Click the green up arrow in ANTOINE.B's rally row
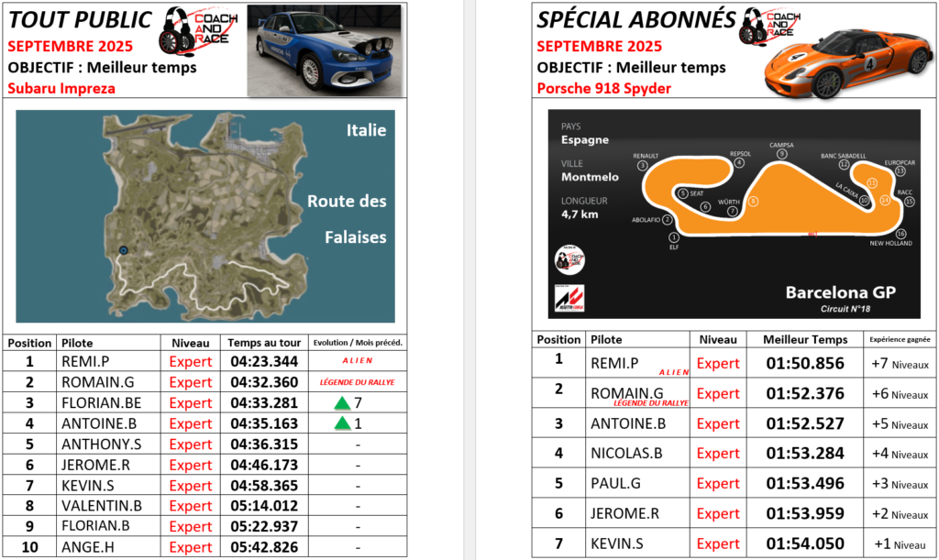Viewport: 939px width, 560px height. pos(342,423)
